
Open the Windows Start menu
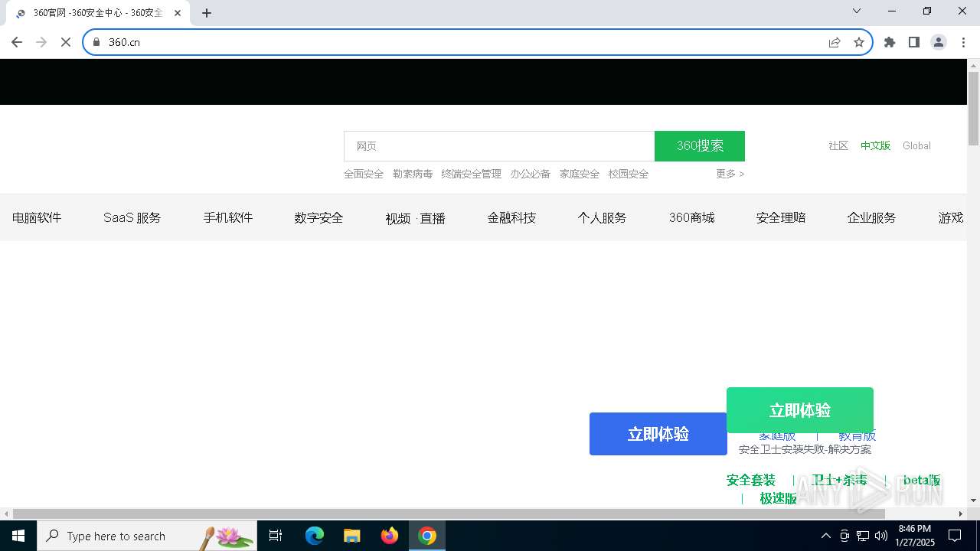(18, 536)
